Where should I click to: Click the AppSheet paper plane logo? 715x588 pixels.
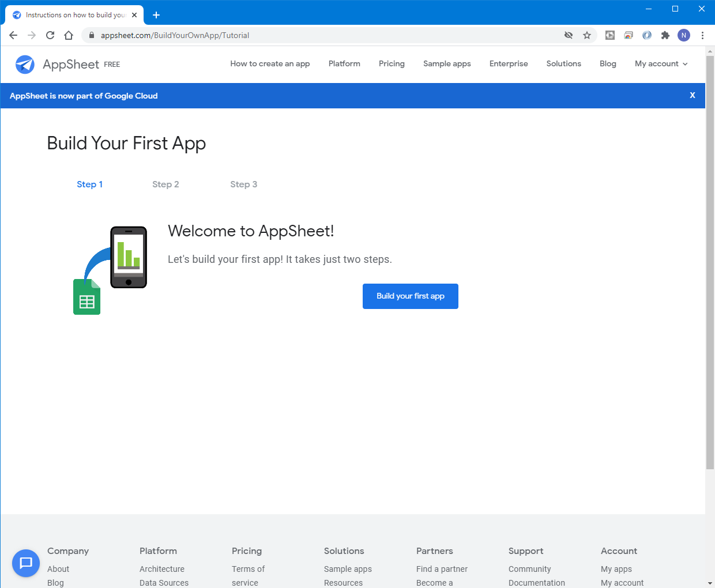(x=25, y=65)
